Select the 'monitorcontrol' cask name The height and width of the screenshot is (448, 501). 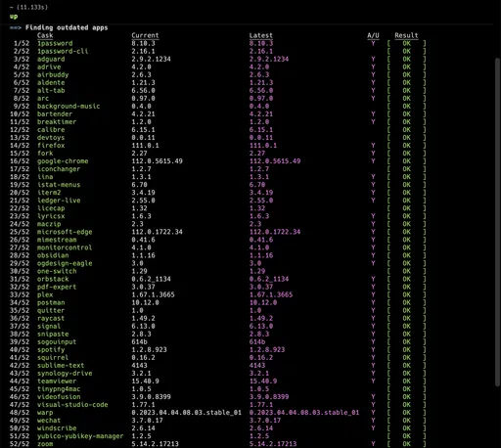tap(65, 247)
